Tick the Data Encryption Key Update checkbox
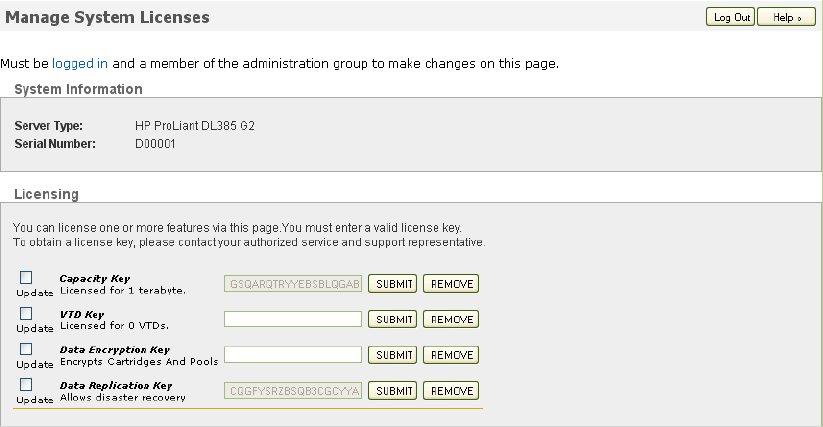 click(x=27, y=349)
